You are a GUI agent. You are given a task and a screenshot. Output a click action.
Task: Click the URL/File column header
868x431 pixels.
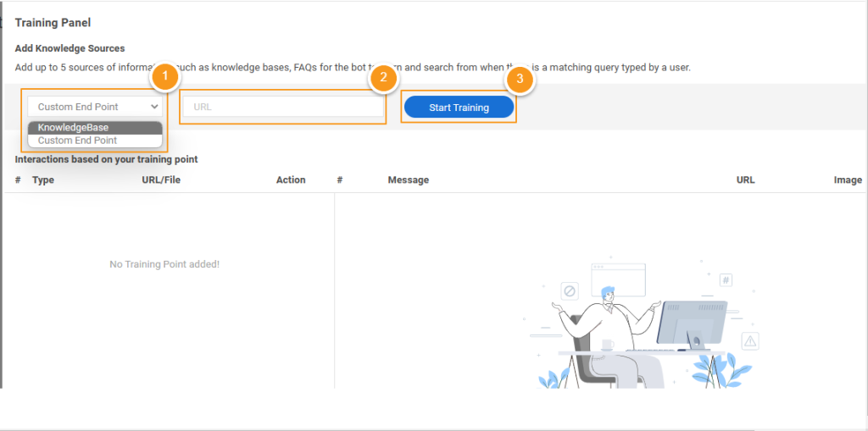(x=161, y=180)
